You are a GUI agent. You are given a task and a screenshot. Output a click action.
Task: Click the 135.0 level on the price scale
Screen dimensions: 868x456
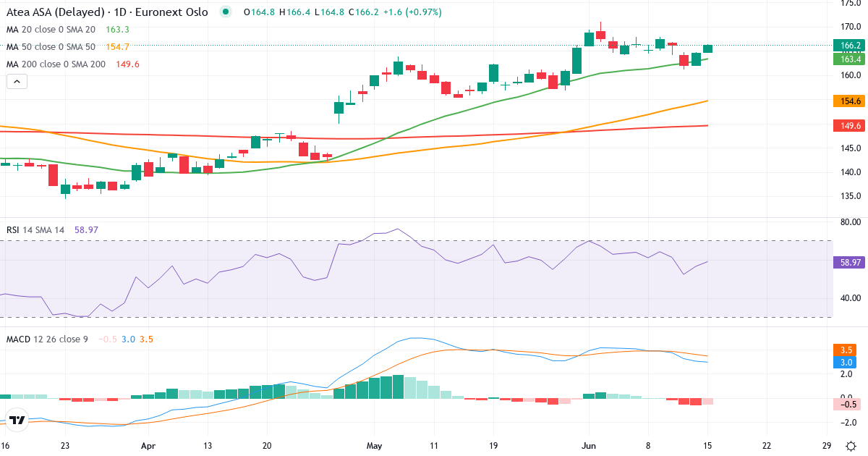[x=851, y=196]
